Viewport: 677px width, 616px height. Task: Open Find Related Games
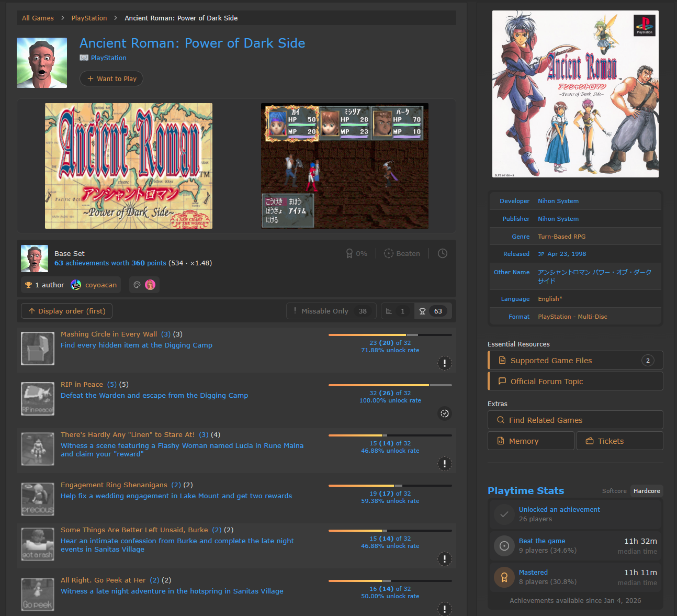click(x=576, y=420)
